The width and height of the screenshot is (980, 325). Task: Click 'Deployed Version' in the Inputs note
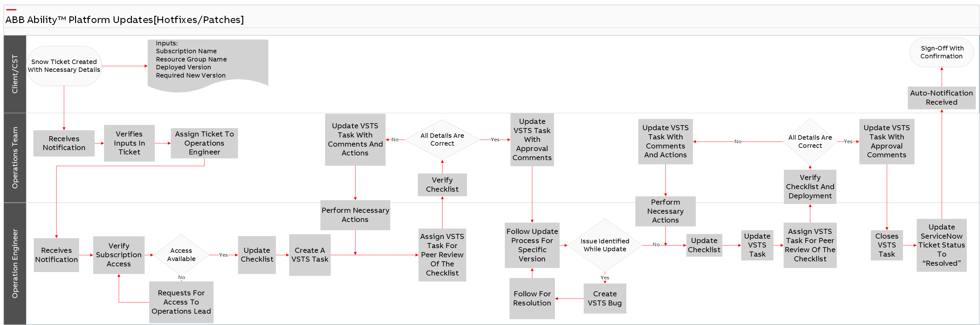(x=183, y=67)
